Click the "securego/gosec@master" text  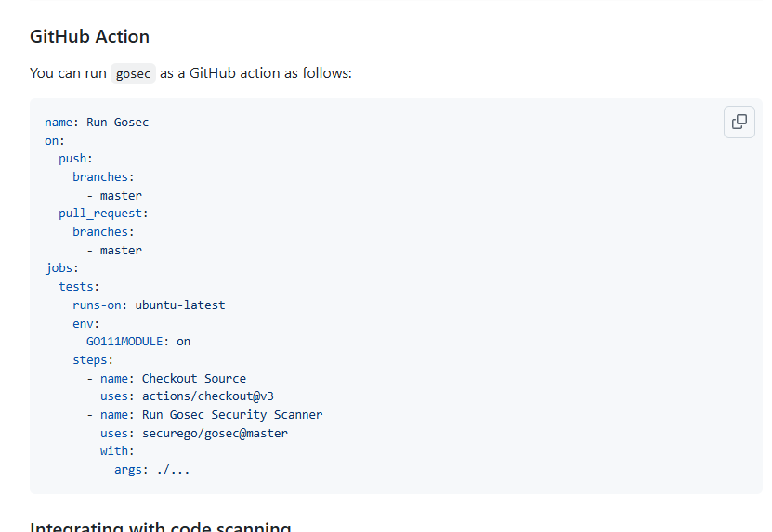[215, 433]
